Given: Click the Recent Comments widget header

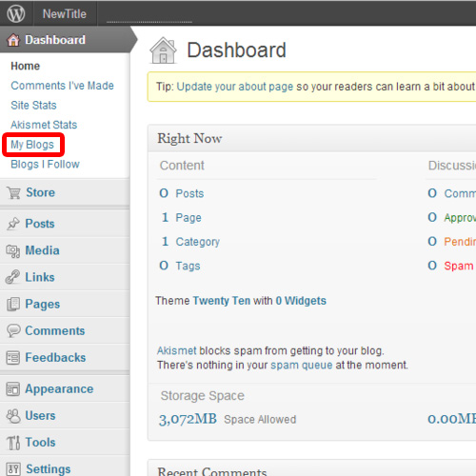Looking at the screenshot, I should click(312, 467).
